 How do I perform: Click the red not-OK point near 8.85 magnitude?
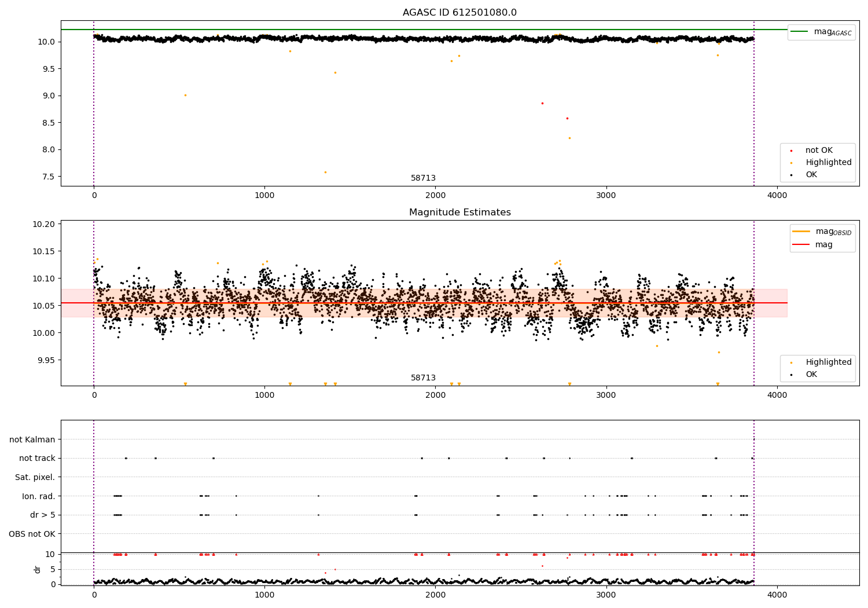pyautogui.click(x=542, y=103)
